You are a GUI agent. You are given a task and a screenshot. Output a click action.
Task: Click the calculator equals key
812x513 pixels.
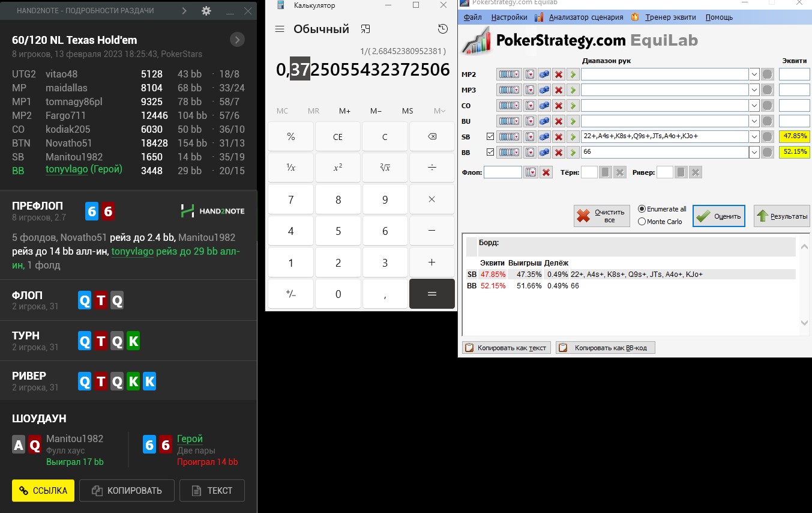(x=432, y=294)
